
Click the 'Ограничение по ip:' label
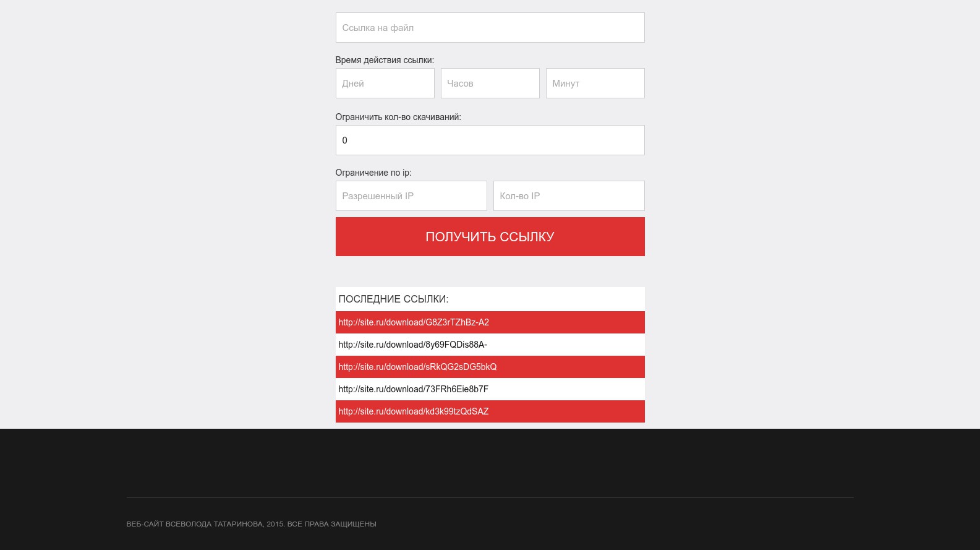click(x=373, y=173)
